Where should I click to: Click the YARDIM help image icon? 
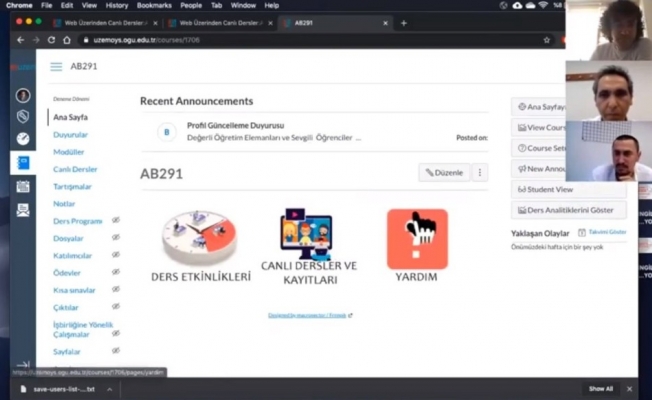tap(417, 239)
